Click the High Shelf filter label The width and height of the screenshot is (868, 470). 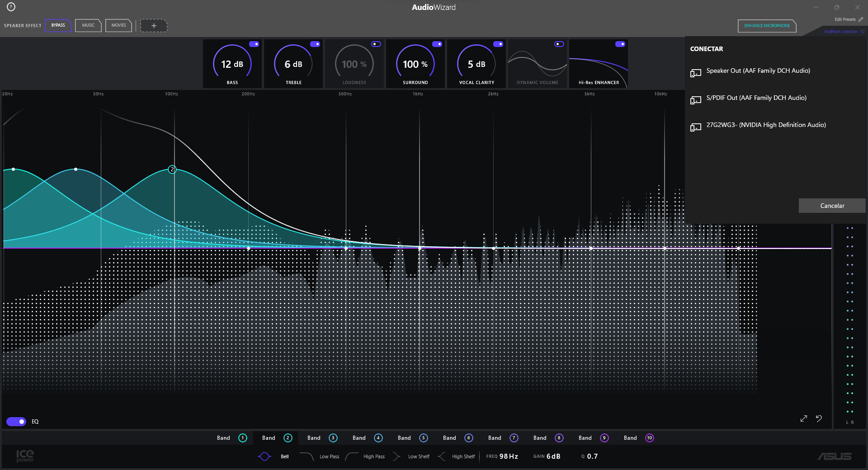[x=463, y=456]
